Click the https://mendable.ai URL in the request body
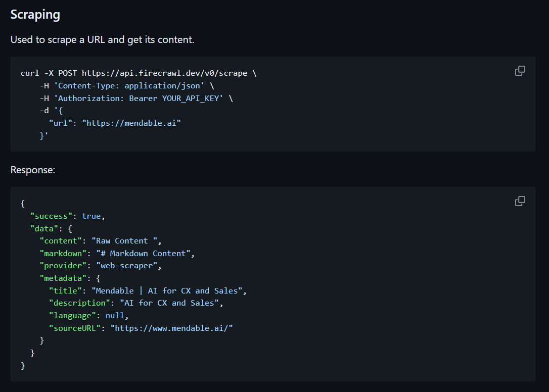 click(x=131, y=123)
